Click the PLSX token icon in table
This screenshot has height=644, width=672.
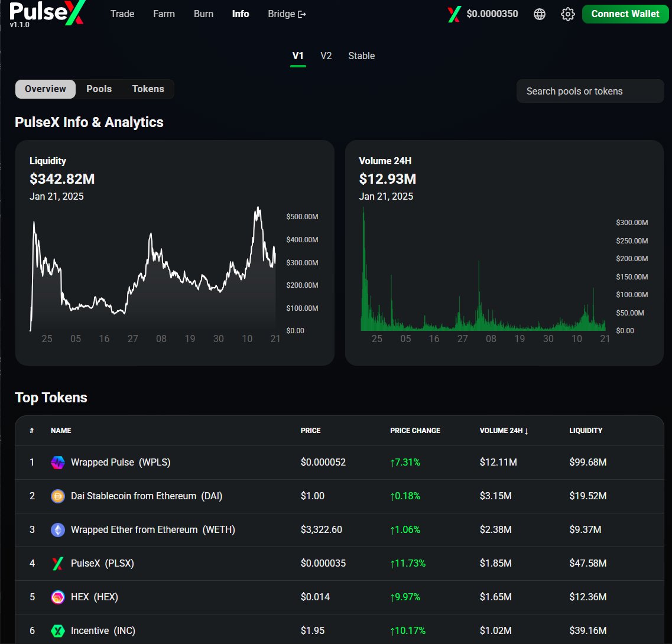click(x=58, y=564)
